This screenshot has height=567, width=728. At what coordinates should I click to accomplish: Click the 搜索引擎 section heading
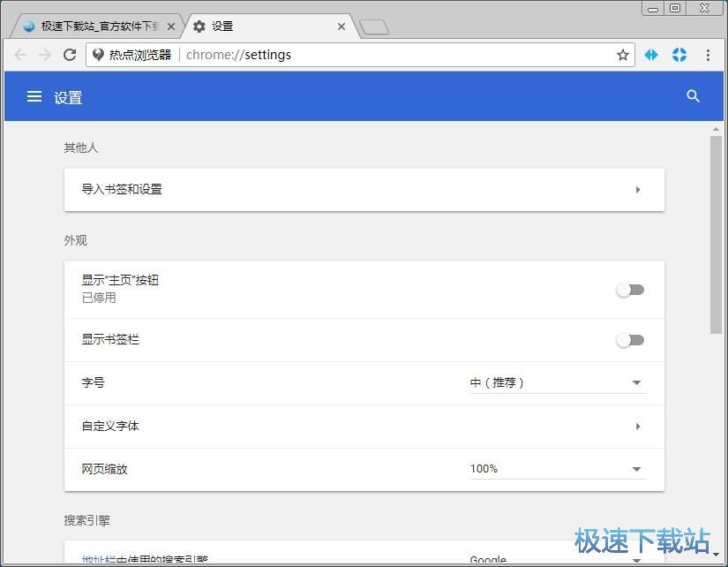coord(86,520)
